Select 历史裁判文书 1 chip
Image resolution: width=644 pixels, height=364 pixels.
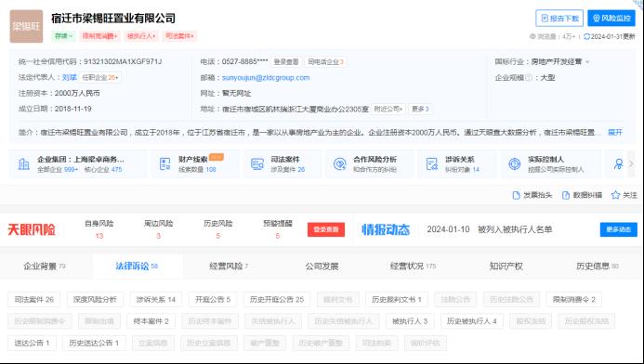[396, 300]
